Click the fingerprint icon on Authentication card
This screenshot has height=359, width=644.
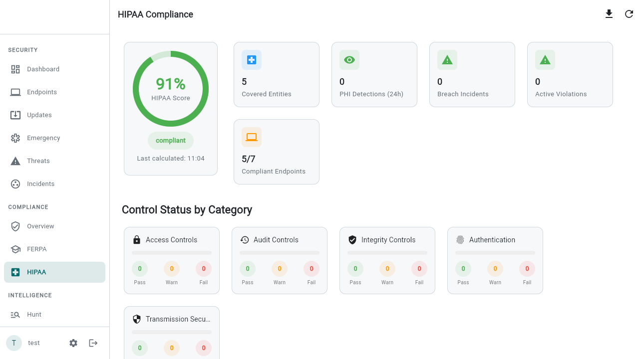tap(460, 239)
